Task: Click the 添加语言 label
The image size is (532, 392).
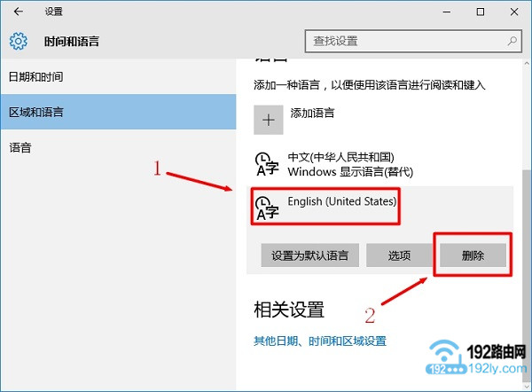Action: 312,113
